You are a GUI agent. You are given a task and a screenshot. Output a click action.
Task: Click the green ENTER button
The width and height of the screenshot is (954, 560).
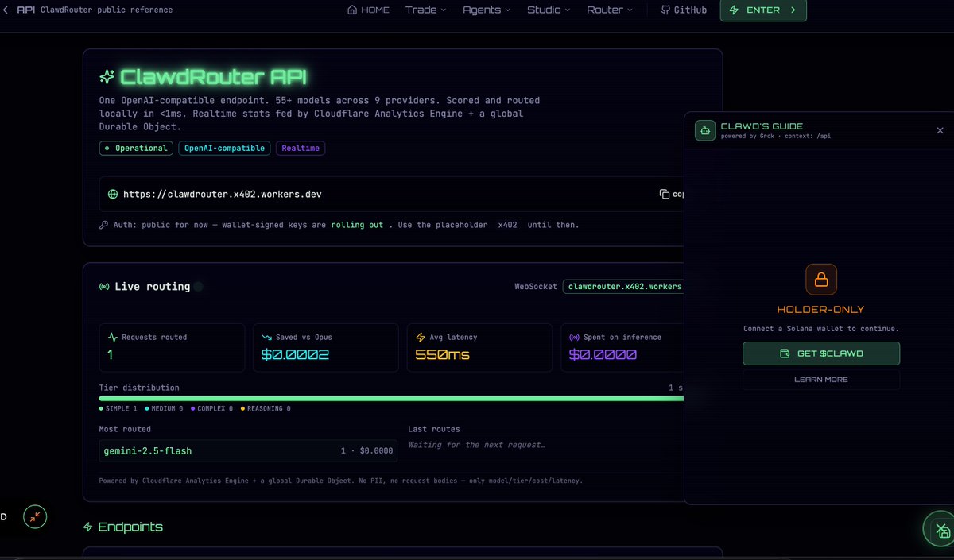[x=763, y=10]
